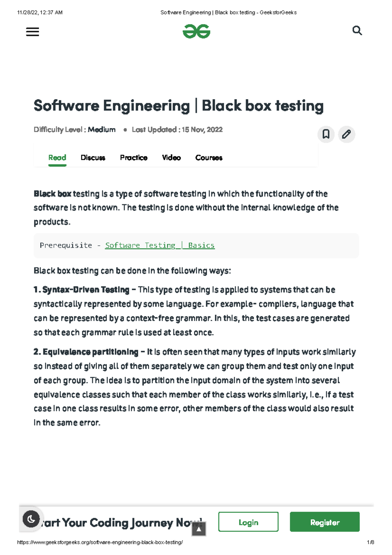392x555 pixels.
Task: Click the pencil icon to suggest edits
Action: [347, 134]
